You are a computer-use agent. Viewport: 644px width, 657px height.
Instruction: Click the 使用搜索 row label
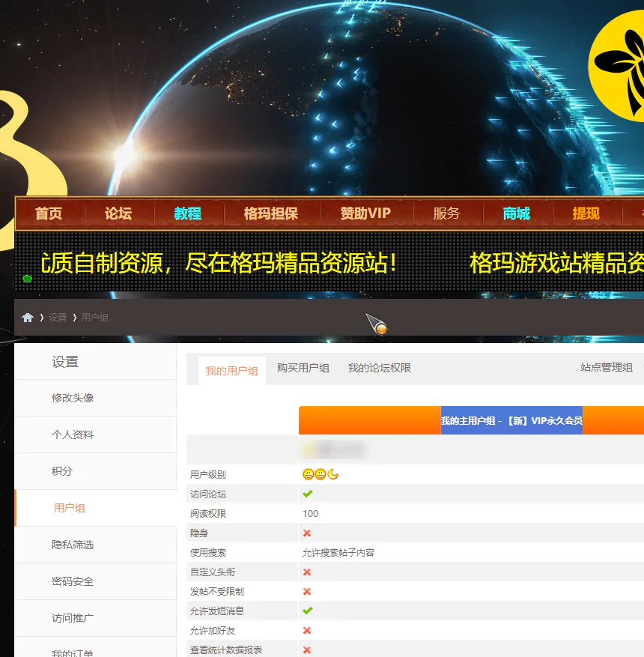[208, 553]
